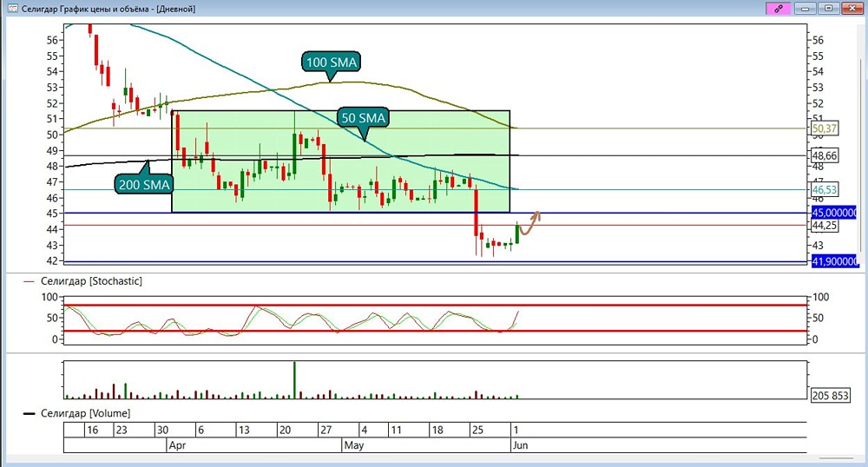Click date label 23 on the time axis
This screenshot has width=868, height=467.
point(122,430)
